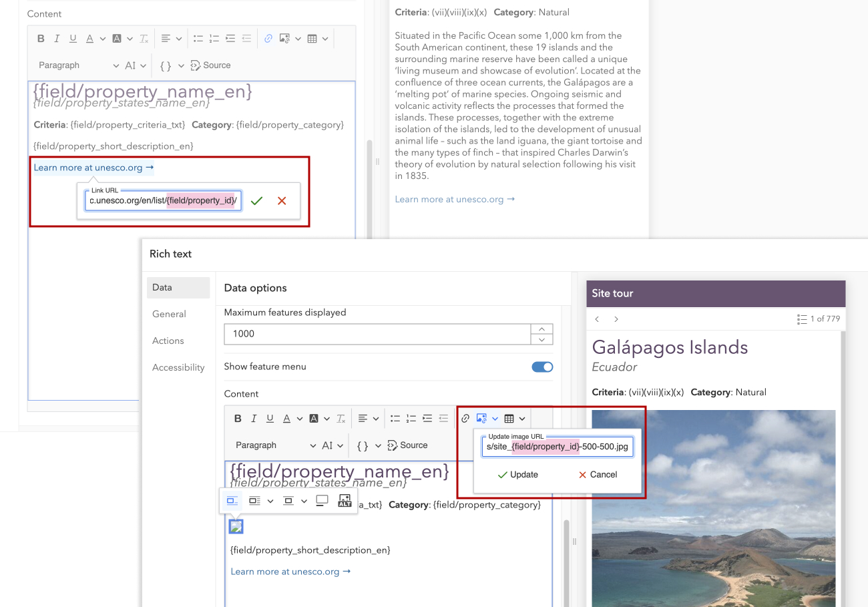Decrease Maximum features displayed value
The width and height of the screenshot is (868, 607).
(x=541, y=339)
